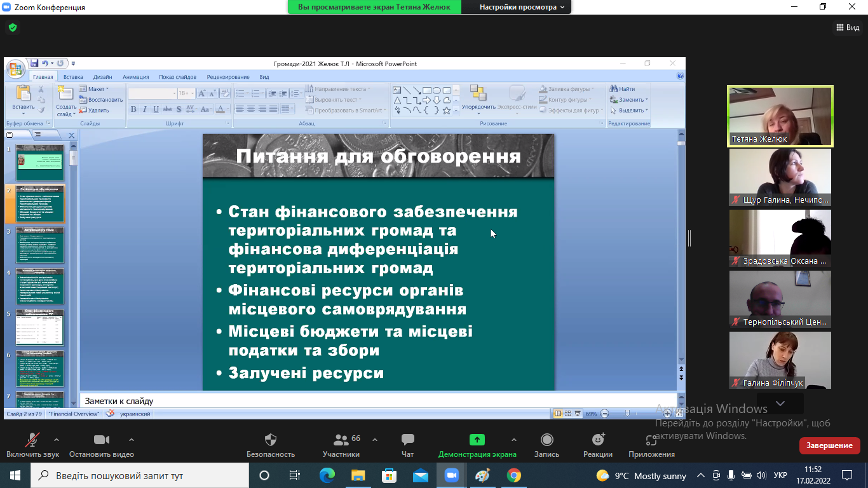This screenshot has height=488, width=868.
Task: Switch to slide sorter view in status bar
Action: click(568, 414)
